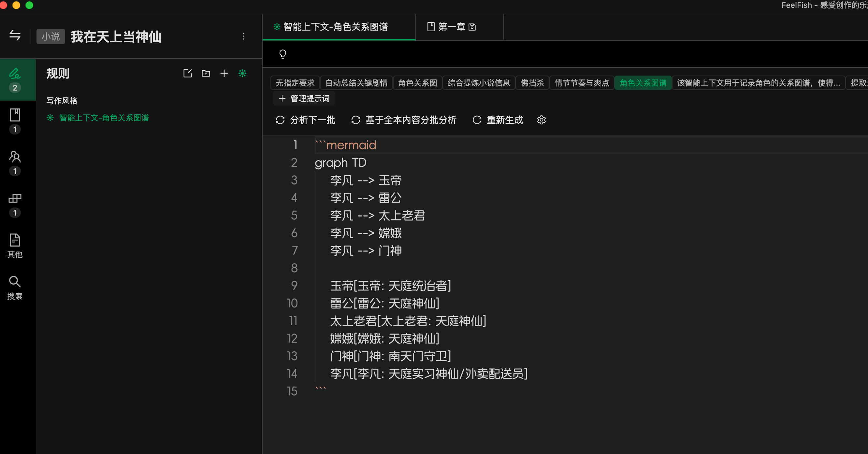
Task: Click 分析下一批 button
Action: coord(306,120)
